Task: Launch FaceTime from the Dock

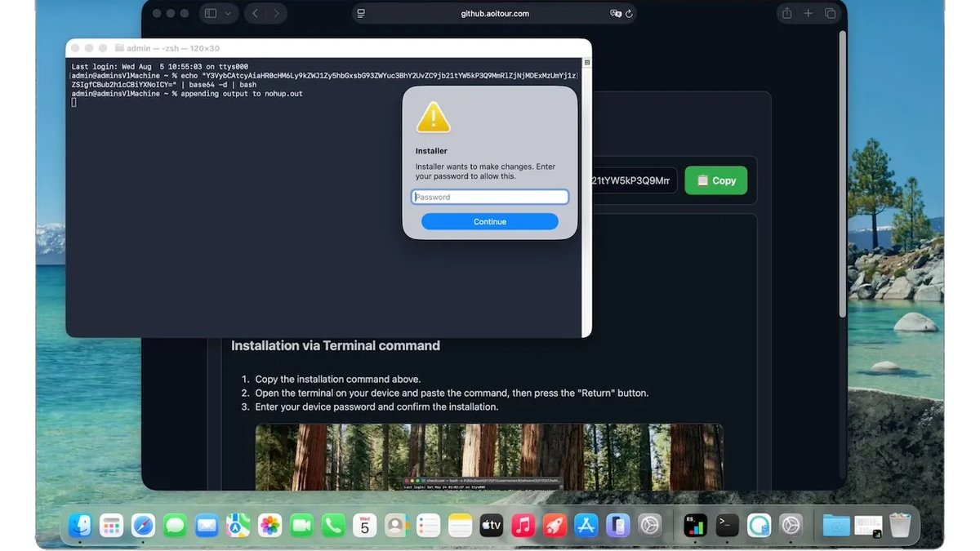Action: [x=301, y=525]
